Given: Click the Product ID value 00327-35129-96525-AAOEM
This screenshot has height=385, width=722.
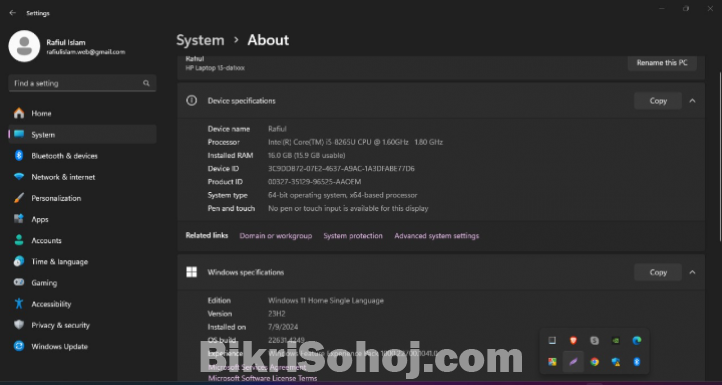Looking at the screenshot, I should [x=314, y=182].
